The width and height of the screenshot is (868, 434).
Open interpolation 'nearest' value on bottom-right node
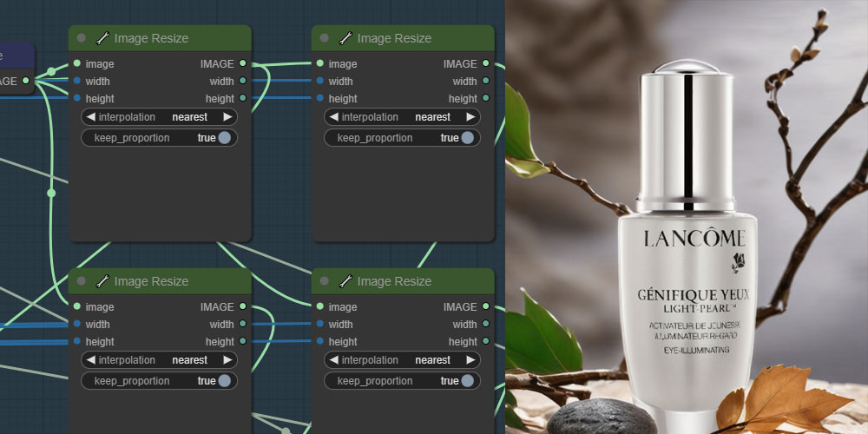pos(433,360)
